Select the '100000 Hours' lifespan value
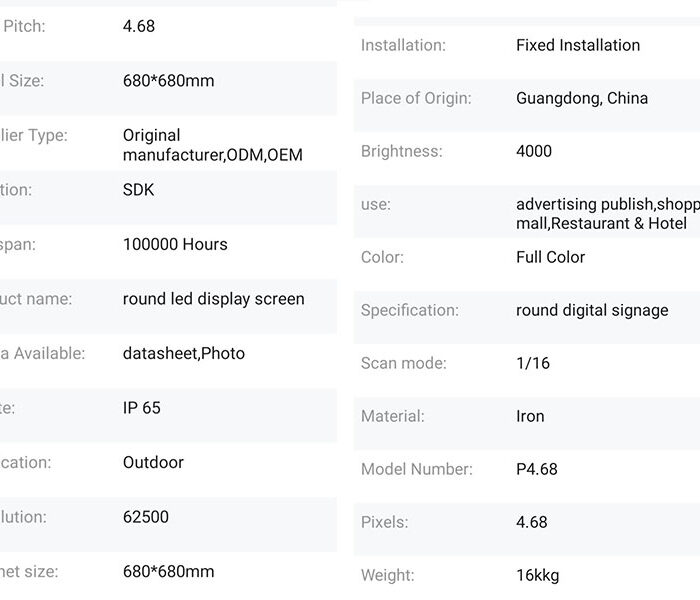Screen dimensions: 700x600 (175, 244)
